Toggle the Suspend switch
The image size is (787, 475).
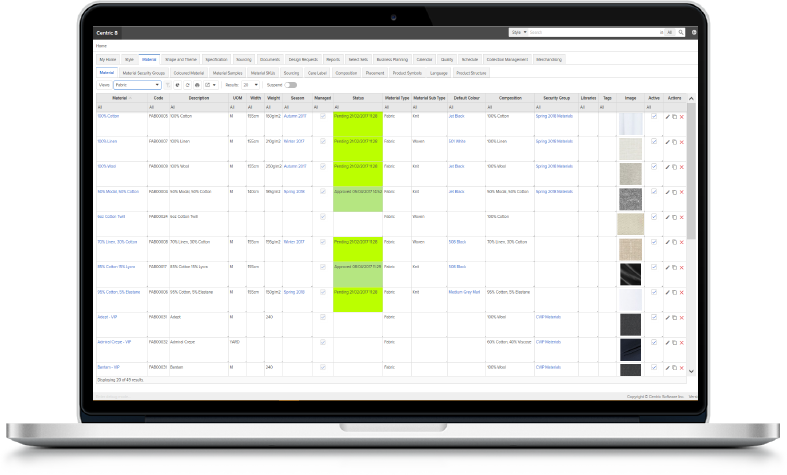[x=291, y=86]
